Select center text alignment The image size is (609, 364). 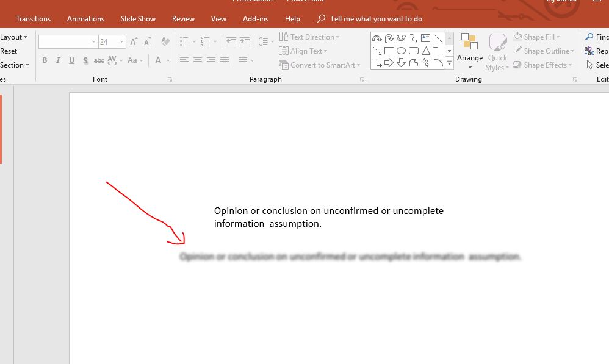197,60
